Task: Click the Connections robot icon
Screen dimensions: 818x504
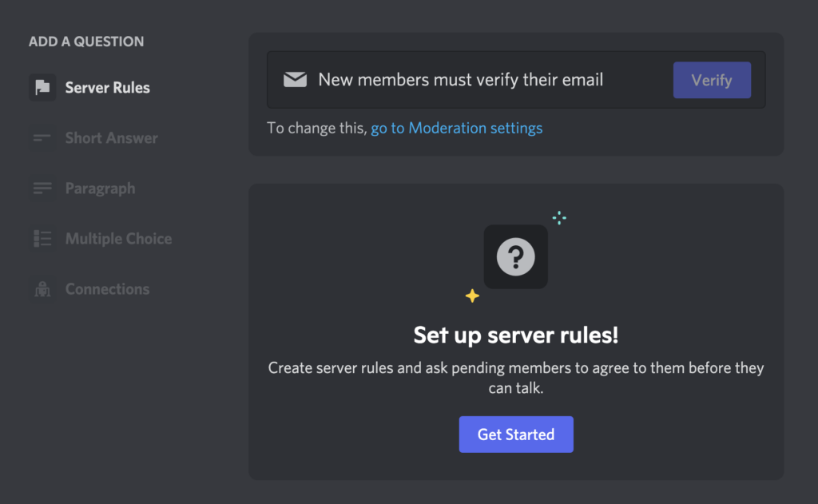Action: pyautogui.click(x=42, y=288)
